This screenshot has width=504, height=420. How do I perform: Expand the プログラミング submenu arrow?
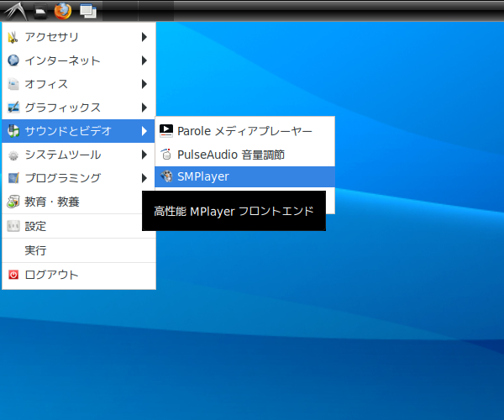144,178
